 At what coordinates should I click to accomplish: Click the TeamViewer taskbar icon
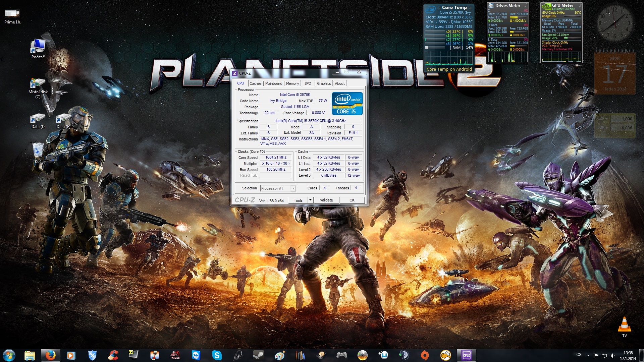click(196, 355)
